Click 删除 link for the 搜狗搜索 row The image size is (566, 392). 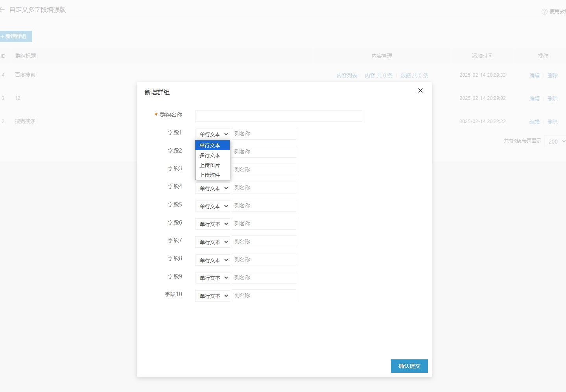[552, 122]
